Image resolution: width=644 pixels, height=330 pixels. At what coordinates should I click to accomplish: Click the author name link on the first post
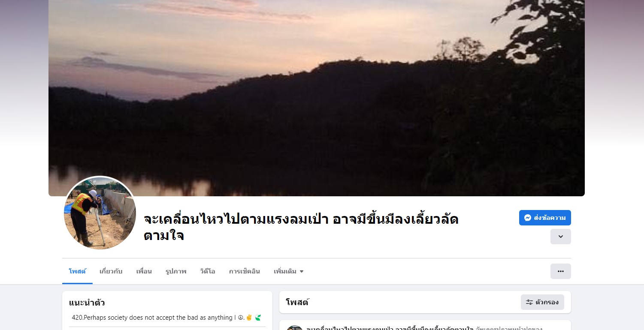pyautogui.click(x=390, y=328)
